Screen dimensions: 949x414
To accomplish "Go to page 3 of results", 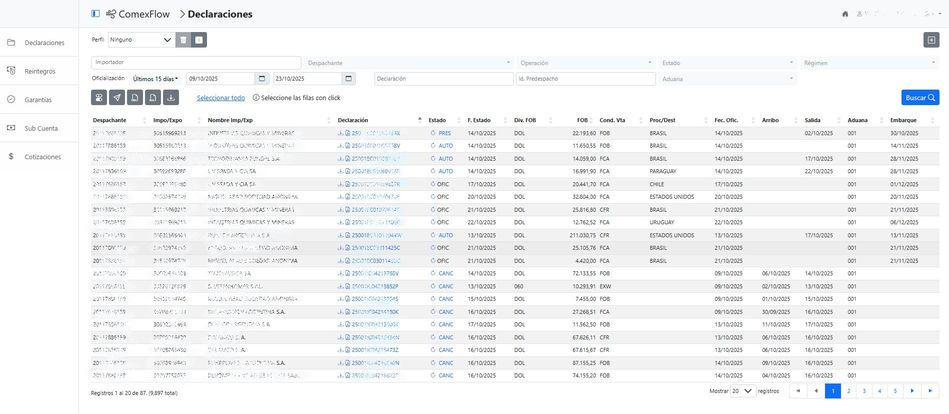I will (x=863, y=391).
